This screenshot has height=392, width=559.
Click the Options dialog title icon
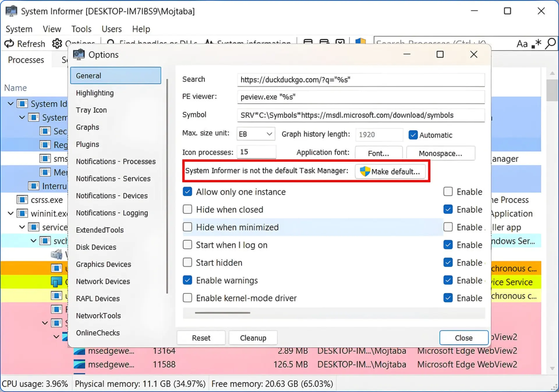79,54
